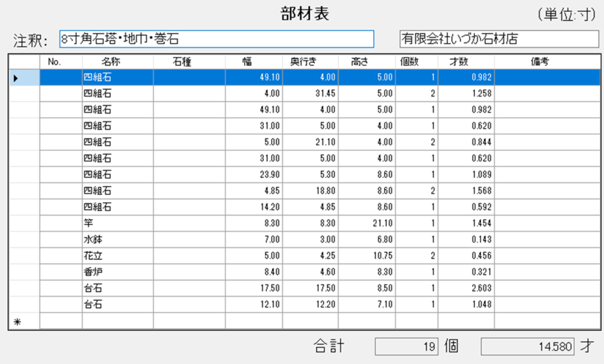The image size is (604, 364).
Task: Click the new-row asterisk marker
Action: point(17,321)
